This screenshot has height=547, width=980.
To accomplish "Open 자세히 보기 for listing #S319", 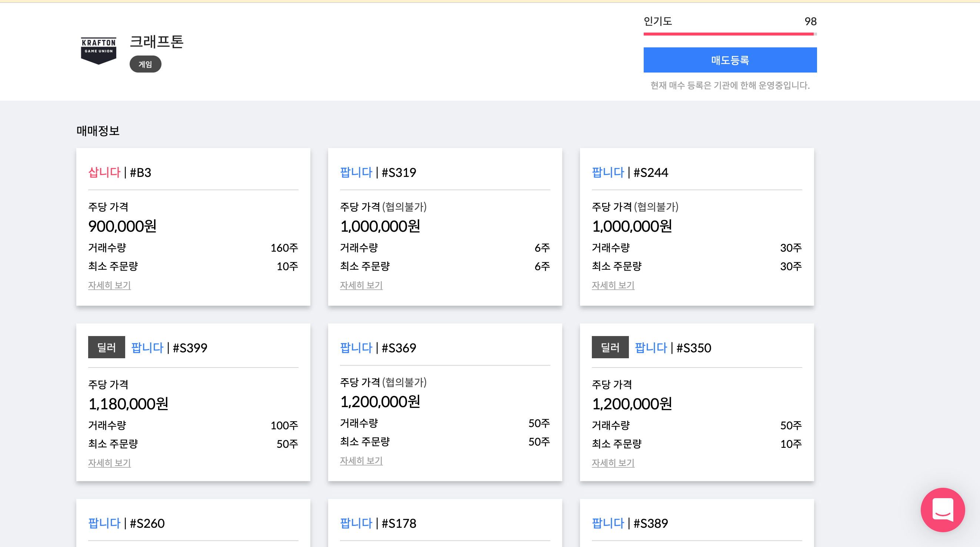I will [x=361, y=285].
